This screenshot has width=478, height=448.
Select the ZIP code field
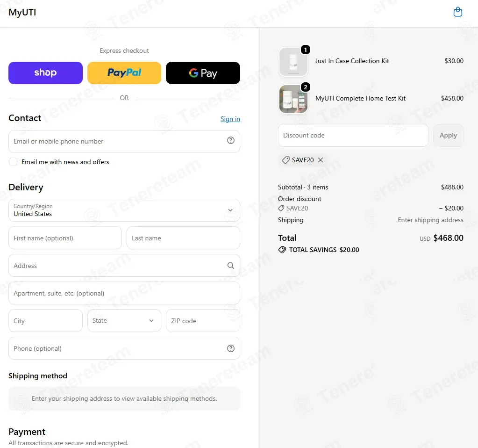tap(203, 320)
